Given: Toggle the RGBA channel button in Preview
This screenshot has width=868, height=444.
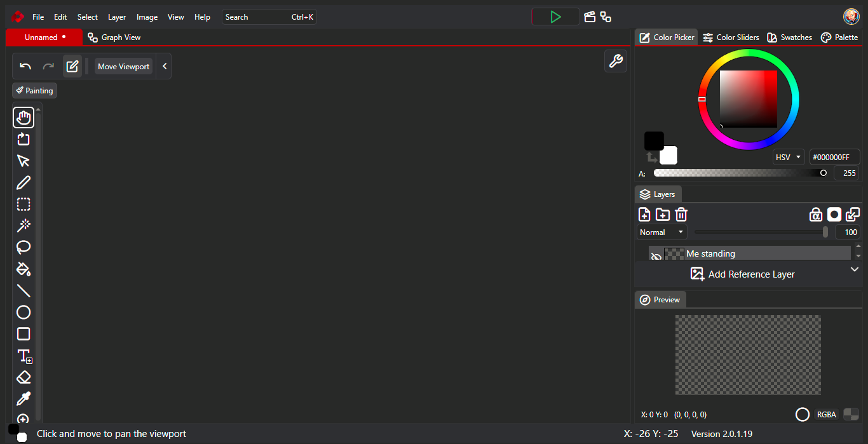Looking at the screenshot, I should [x=826, y=414].
